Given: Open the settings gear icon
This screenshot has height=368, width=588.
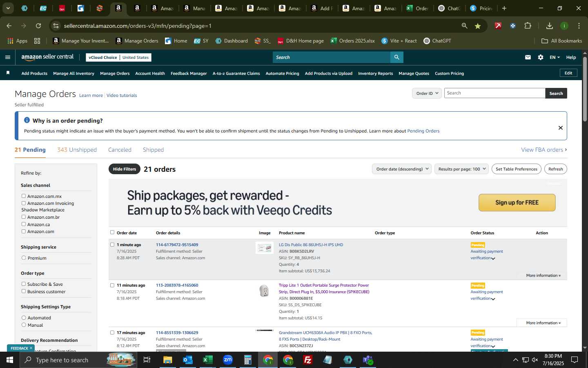Looking at the screenshot, I should point(541,57).
